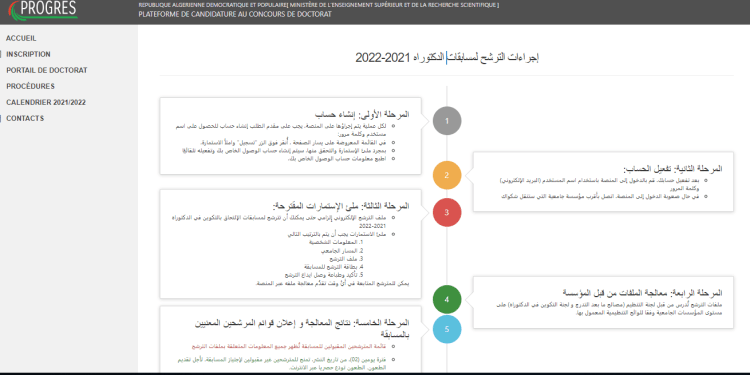
Task: Click the orange step 2 timeline circle
Action: [x=447, y=175]
